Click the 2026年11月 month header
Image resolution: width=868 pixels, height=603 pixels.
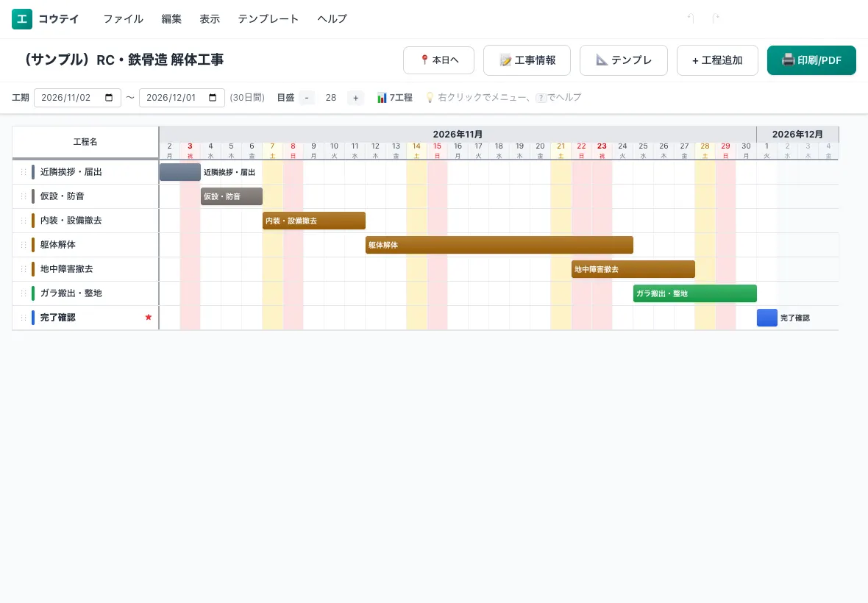point(458,135)
